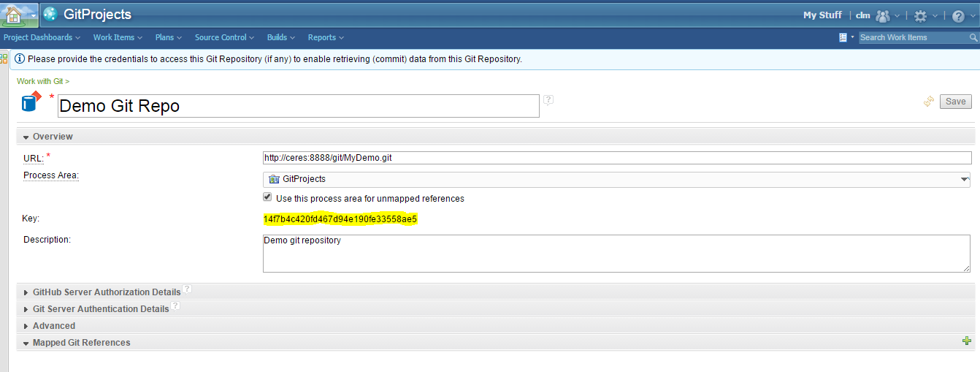
Task: Uncheck 'Use this process area for unmapped references'
Action: 267,198
